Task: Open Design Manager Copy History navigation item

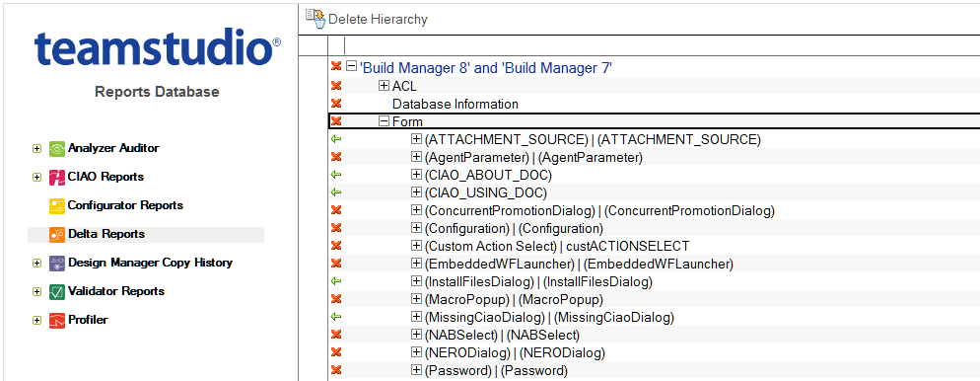Action: coord(150,263)
